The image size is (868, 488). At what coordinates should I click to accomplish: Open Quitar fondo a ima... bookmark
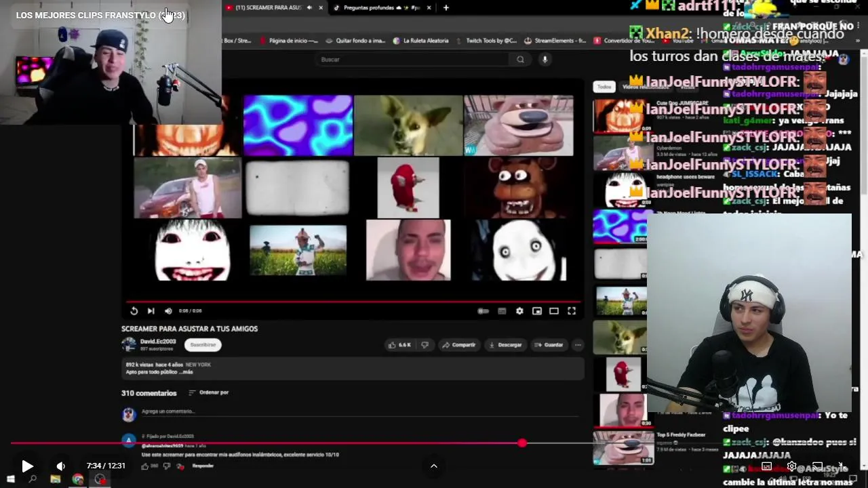(355, 41)
